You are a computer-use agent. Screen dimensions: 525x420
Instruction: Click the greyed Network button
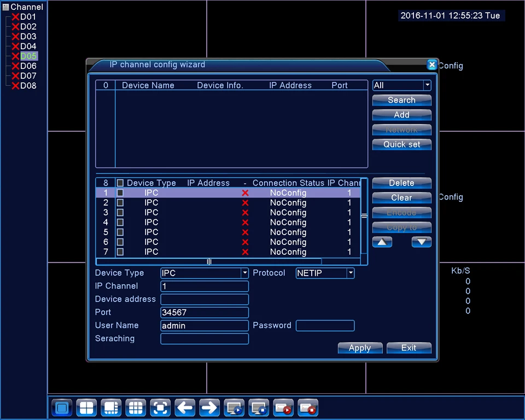click(x=402, y=130)
